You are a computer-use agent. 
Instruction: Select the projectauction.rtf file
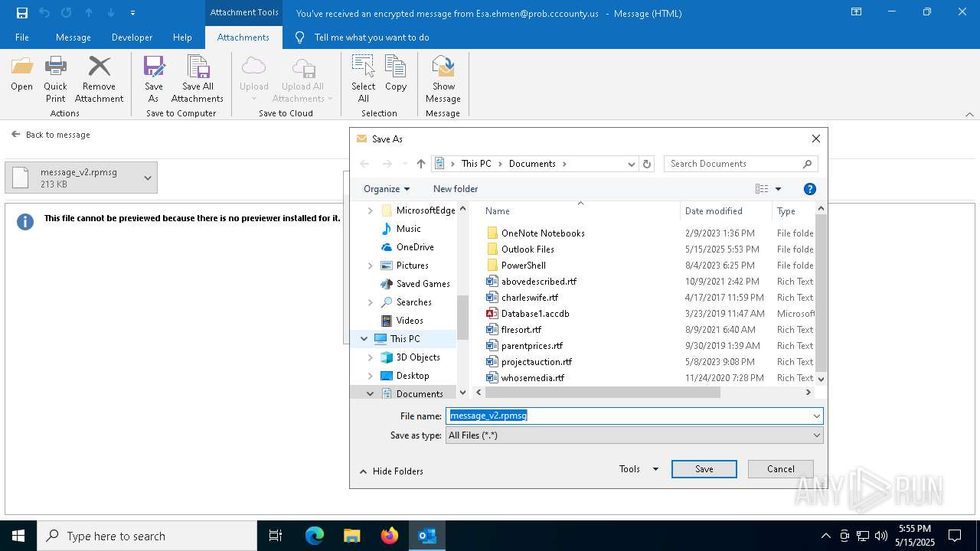tap(537, 362)
